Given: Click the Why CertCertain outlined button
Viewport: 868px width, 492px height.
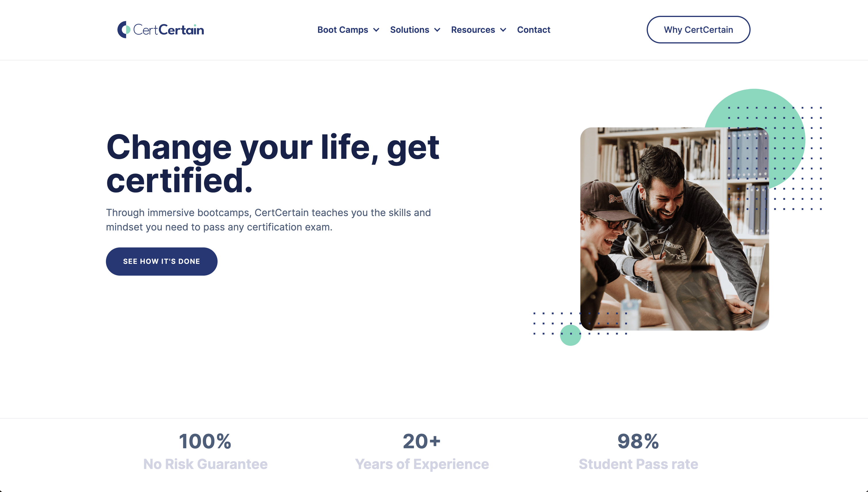Looking at the screenshot, I should point(698,30).
